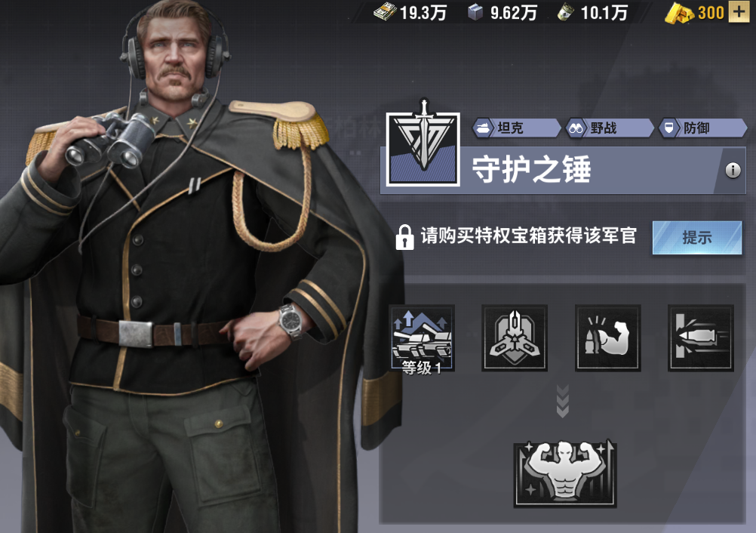Open the info icon beside 守护之锤
This screenshot has height=533, width=756.
click(733, 171)
